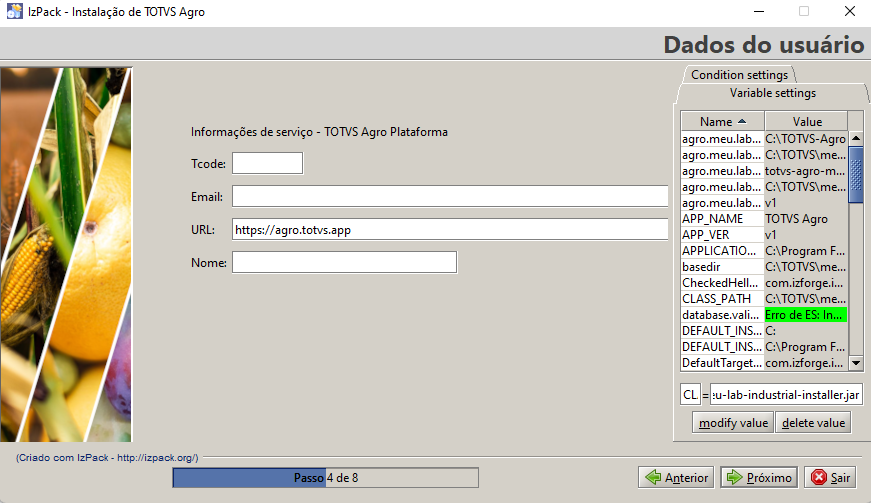Click the green arrow icon on Próximo
This screenshot has width=871, height=503.
pyautogui.click(x=735, y=477)
